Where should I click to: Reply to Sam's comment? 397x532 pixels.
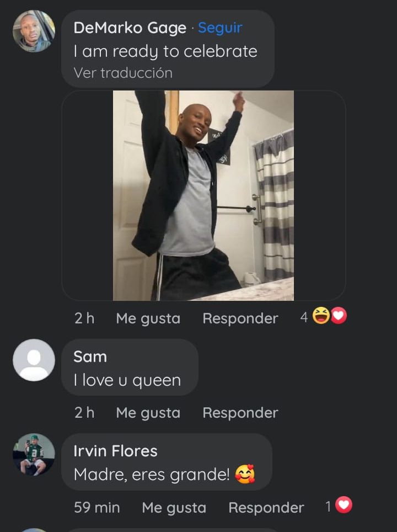pos(240,413)
